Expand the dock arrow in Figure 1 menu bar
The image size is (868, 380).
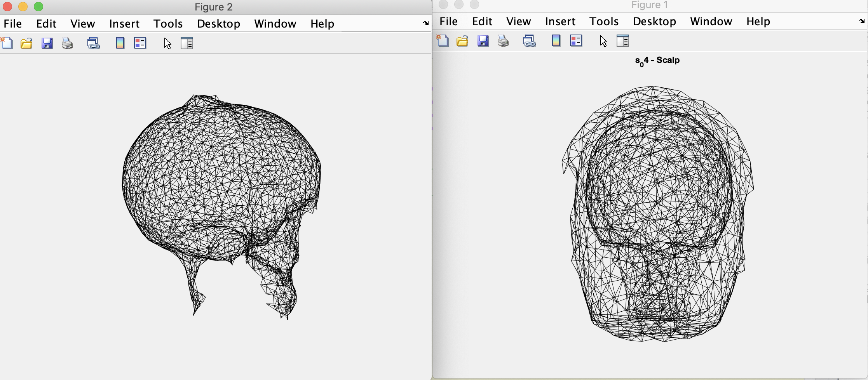click(862, 21)
